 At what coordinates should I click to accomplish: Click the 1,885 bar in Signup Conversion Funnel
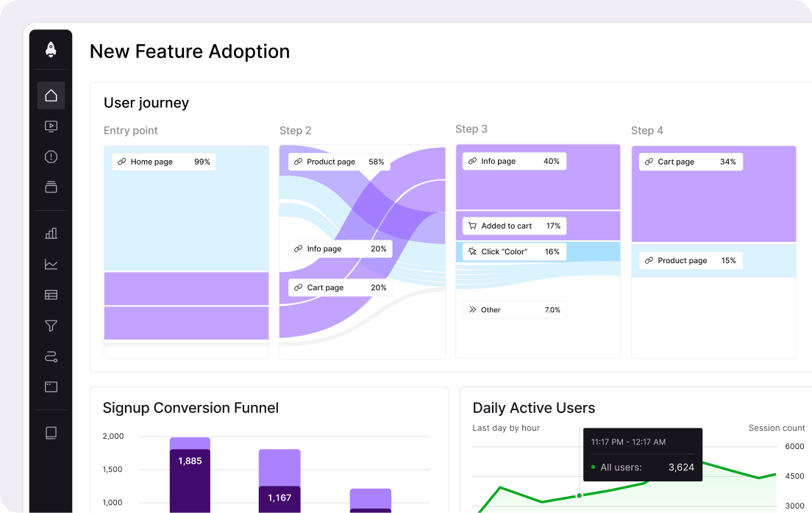190,461
